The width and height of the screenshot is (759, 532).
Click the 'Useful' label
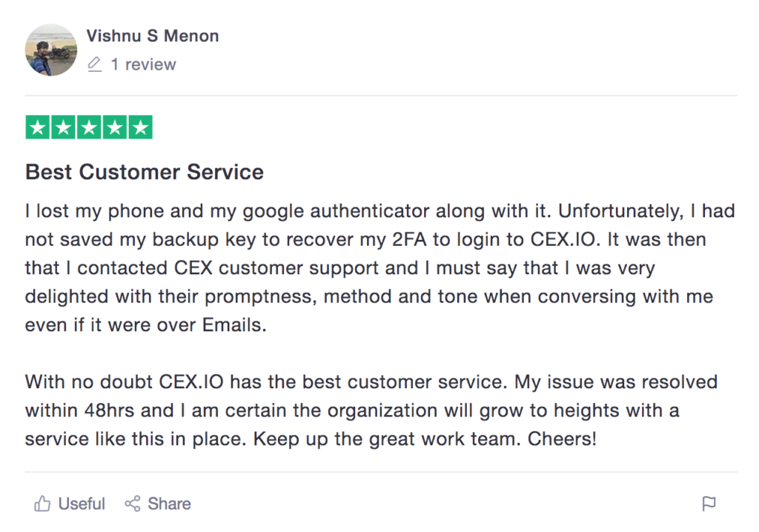click(x=82, y=504)
